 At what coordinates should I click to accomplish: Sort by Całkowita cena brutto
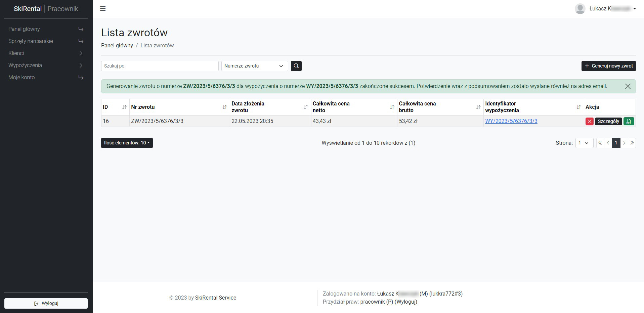point(478,107)
